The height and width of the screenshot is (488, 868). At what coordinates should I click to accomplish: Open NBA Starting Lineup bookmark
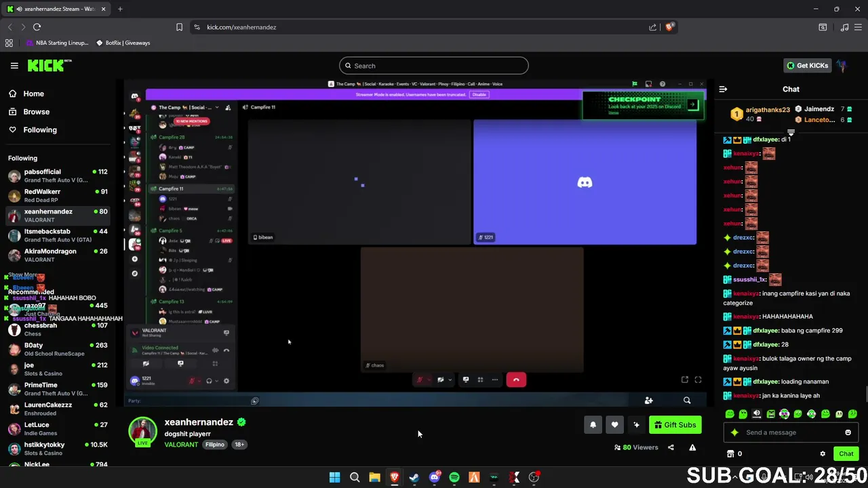[57, 43]
